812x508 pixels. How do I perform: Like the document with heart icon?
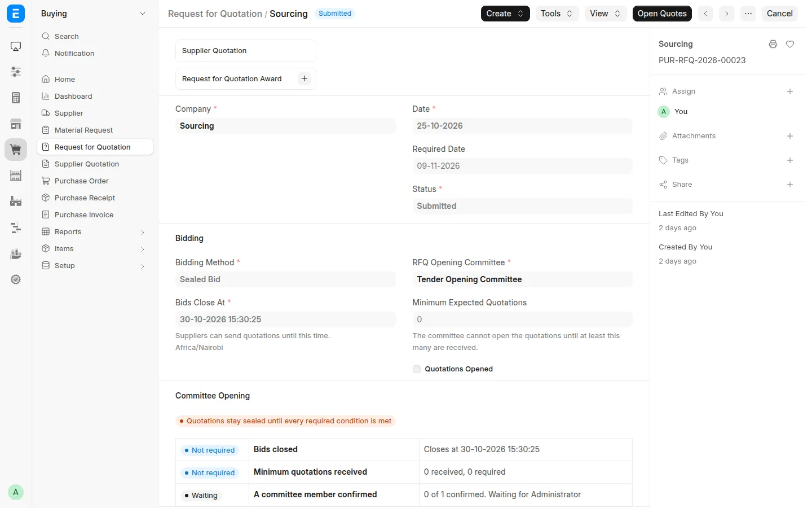[790, 44]
